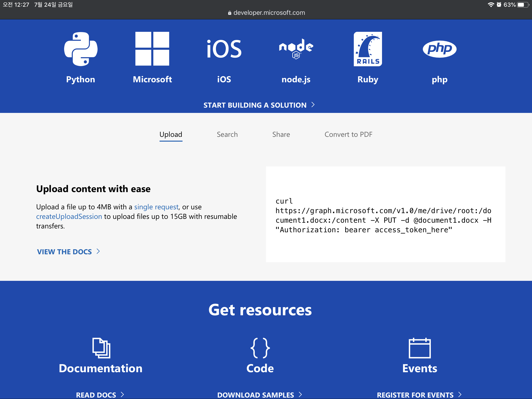Click the Microsoft text label
532x399 pixels.
(x=152, y=79)
